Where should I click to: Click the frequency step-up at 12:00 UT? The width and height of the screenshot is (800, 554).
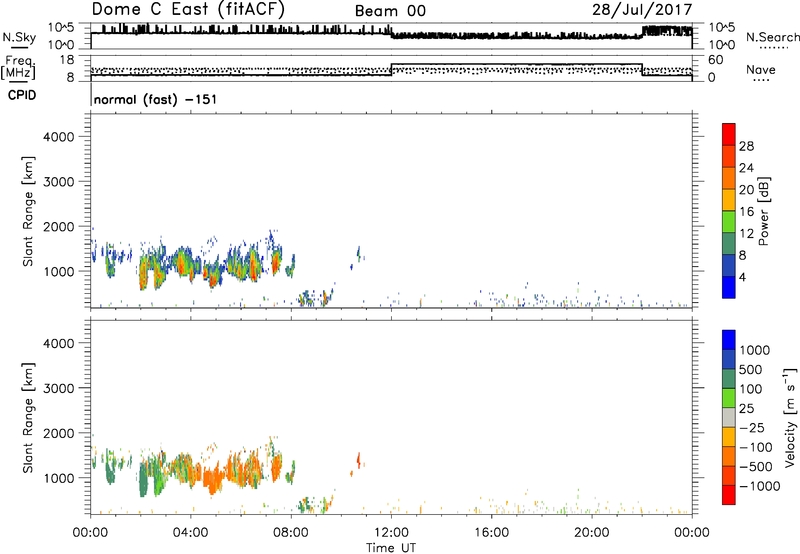(391, 70)
